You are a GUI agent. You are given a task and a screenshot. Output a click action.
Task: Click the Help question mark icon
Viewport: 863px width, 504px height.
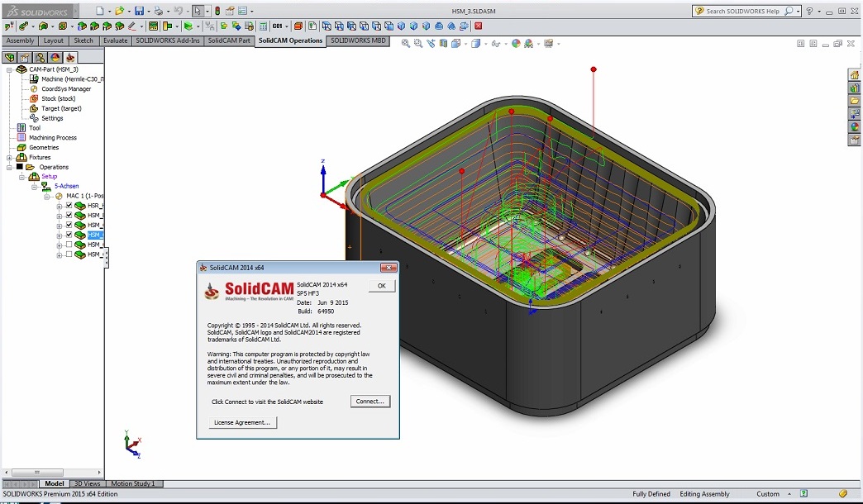pos(809,11)
